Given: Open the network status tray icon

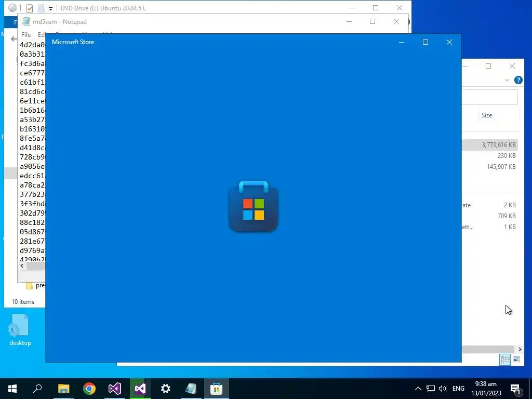Looking at the screenshot, I should click(x=431, y=389).
